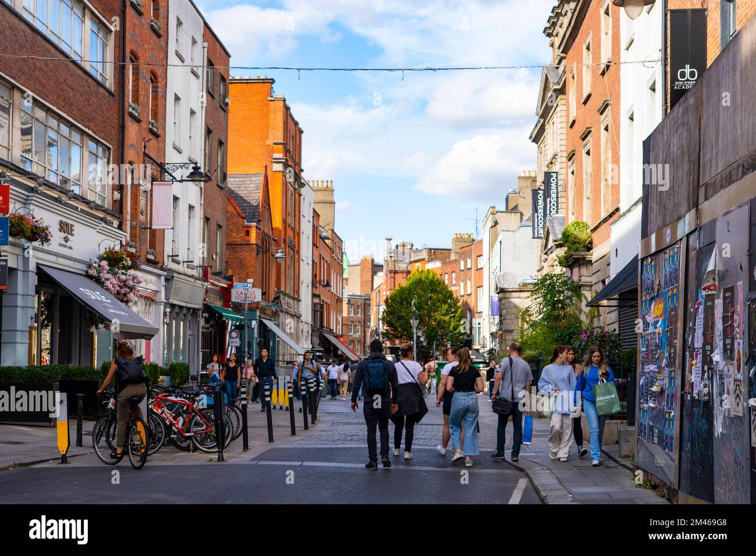Click the SOLE shop sign lettering
The height and width of the screenshot is (556, 756).
coord(66,227)
